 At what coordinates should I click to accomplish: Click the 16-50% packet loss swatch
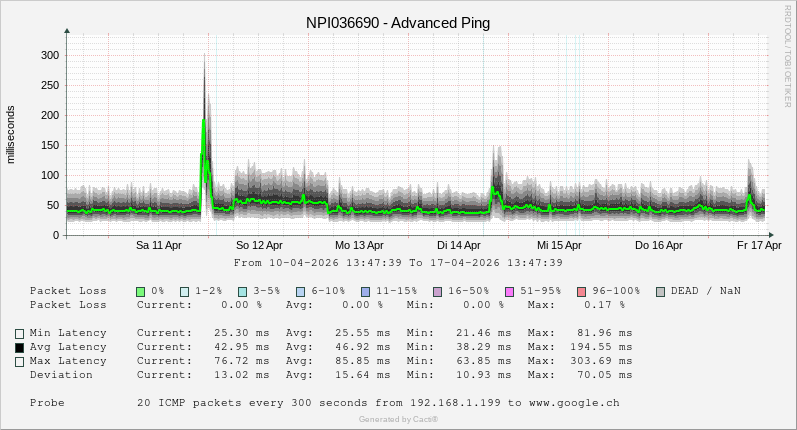[x=437, y=291]
